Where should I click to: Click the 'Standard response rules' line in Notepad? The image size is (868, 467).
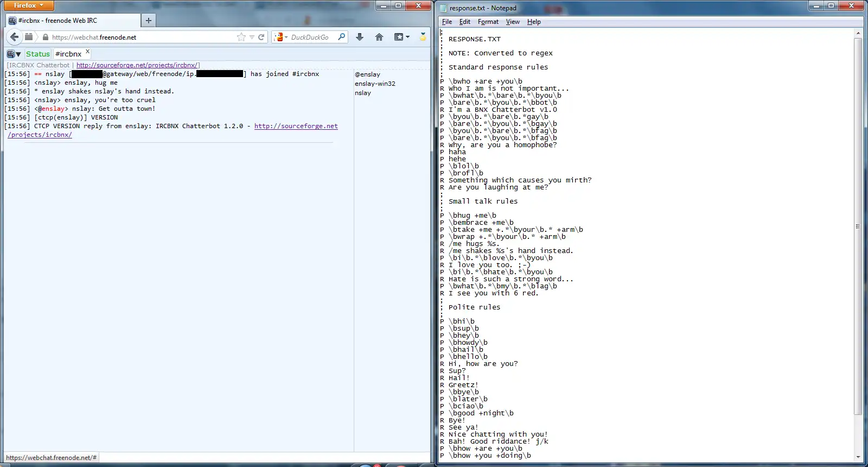click(x=499, y=67)
